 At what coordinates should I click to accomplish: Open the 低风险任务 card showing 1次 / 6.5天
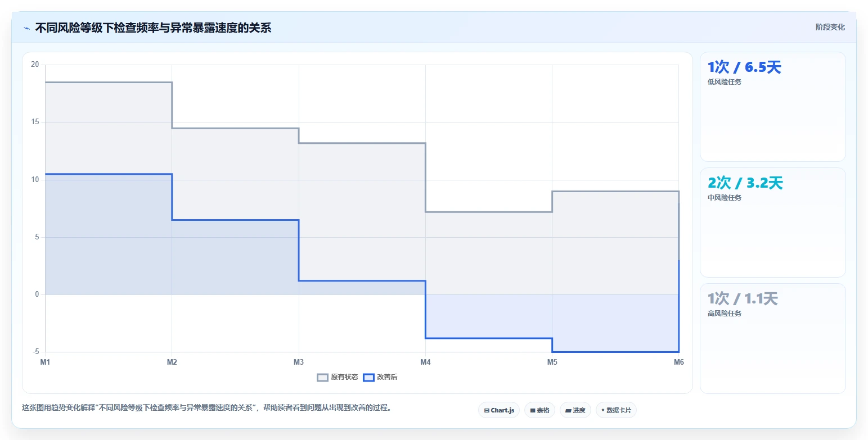point(772,107)
